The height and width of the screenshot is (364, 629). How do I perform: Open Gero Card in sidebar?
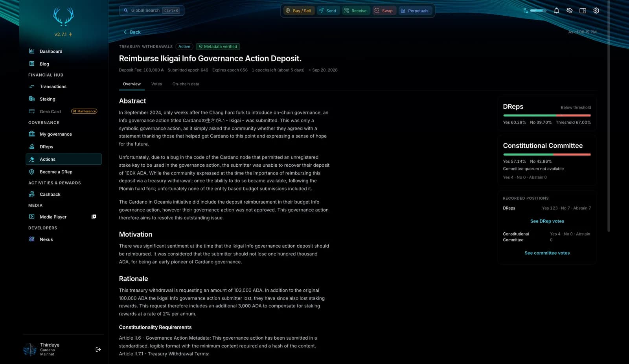[x=63, y=112]
